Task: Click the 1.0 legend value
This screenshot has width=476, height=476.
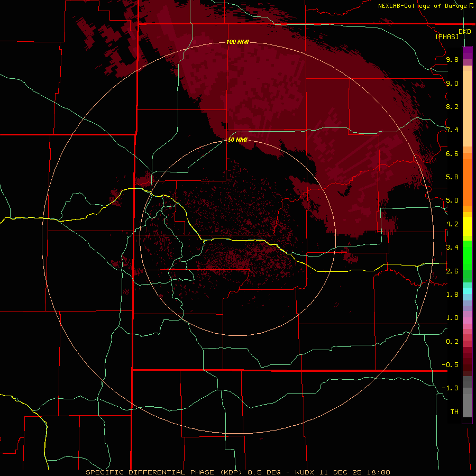Action: coord(452,318)
